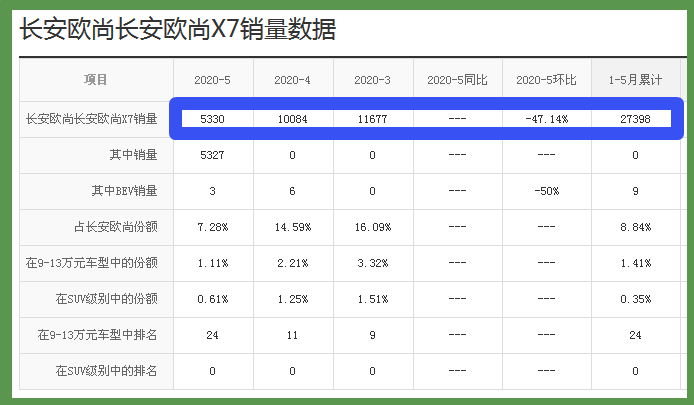Click the title 长安欧尚长安欧尚X7销量数据
694x405 pixels.
(177, 30)
